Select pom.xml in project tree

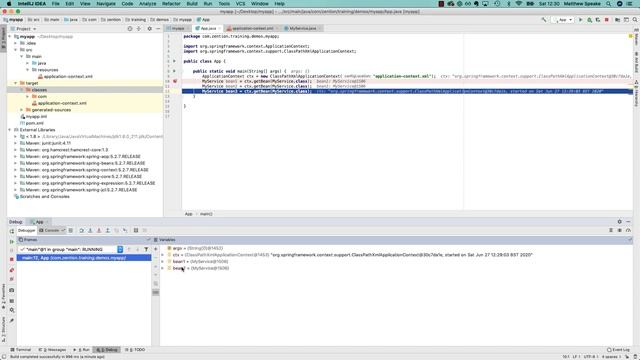tap(35, 123)
